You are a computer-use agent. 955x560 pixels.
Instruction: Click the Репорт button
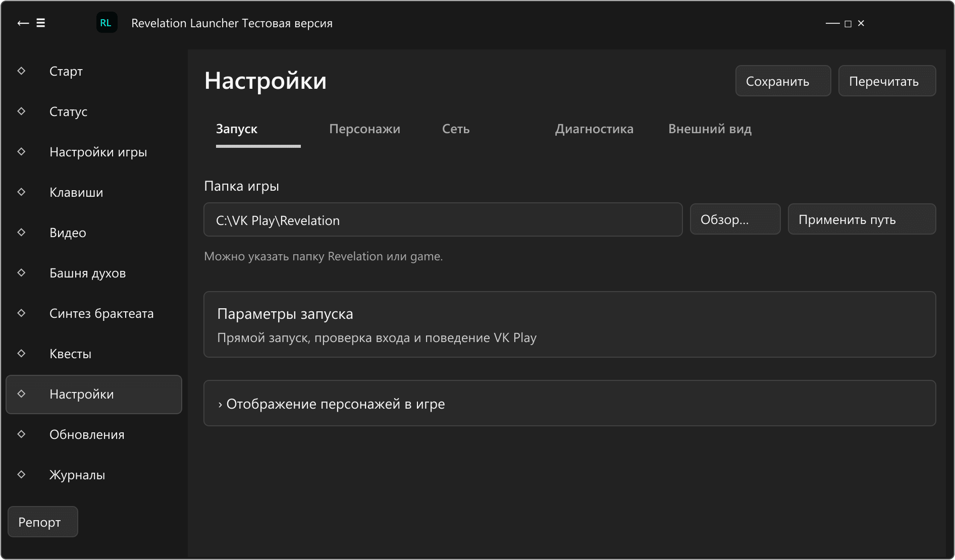tap(43, 522)
